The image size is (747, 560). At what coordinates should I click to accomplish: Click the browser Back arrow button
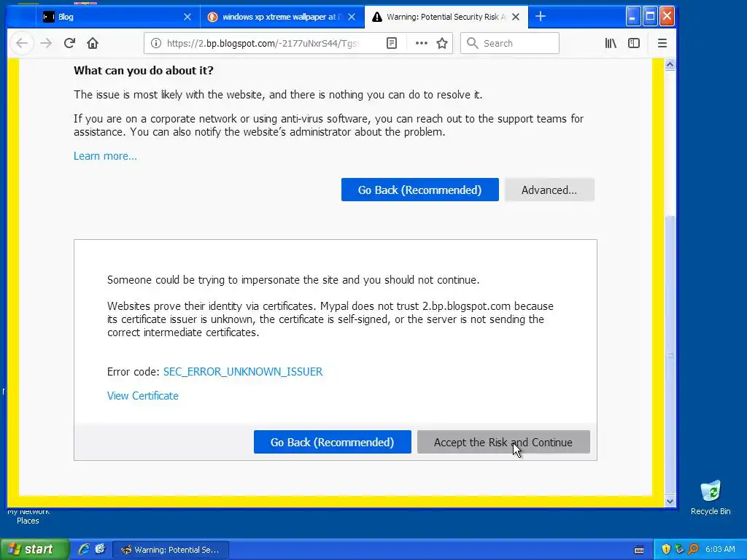22,43
